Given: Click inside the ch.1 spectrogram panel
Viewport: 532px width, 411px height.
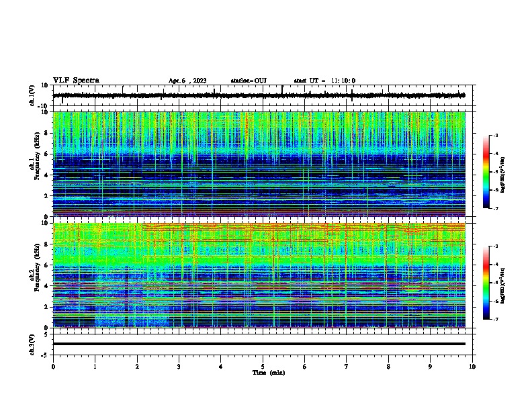Looking at the screenshot, I should (x=259, y=164).
